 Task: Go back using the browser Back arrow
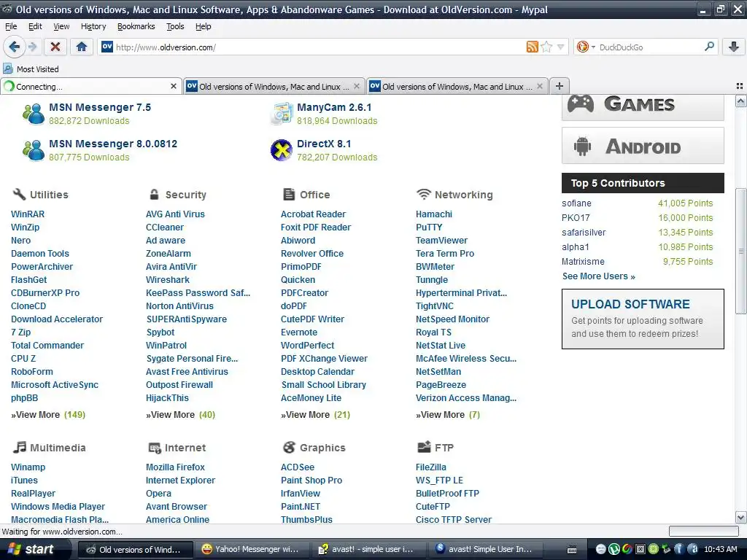(14, 47)
